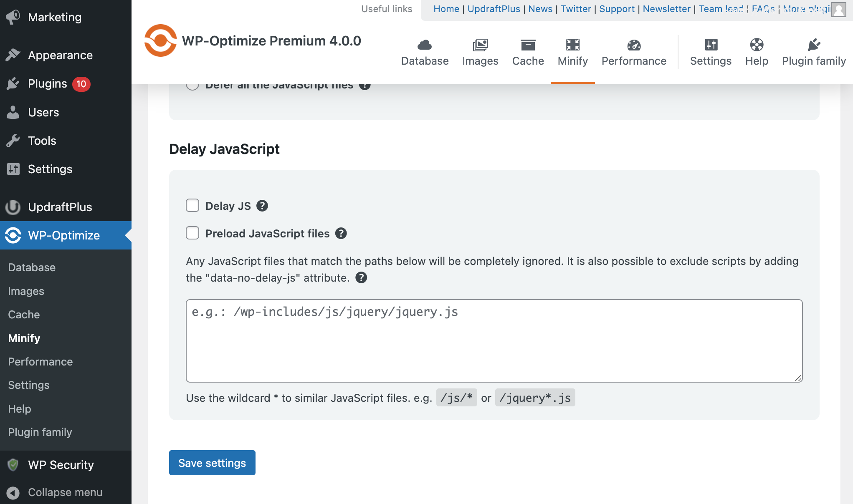Click the Settings icon in WordPress sidebar

(x=13, y=169)
